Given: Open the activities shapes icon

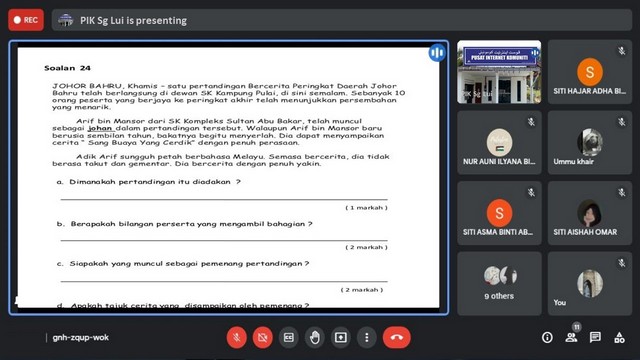Looking at the screenshot, I should pos(619,338).
